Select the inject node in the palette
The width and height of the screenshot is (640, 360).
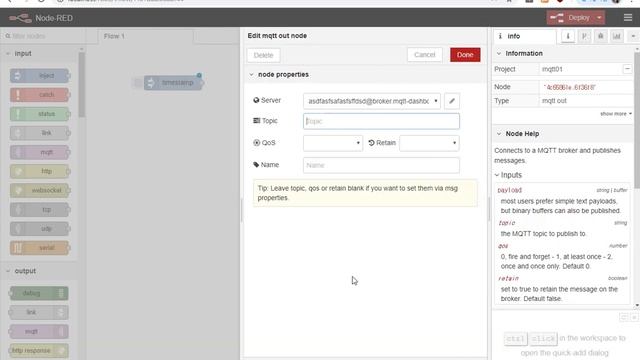(40, 76)
